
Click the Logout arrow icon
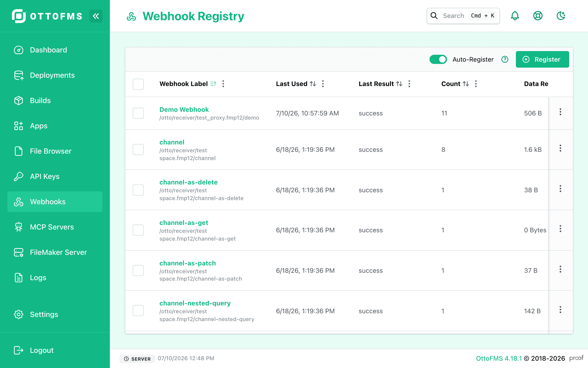19,350
